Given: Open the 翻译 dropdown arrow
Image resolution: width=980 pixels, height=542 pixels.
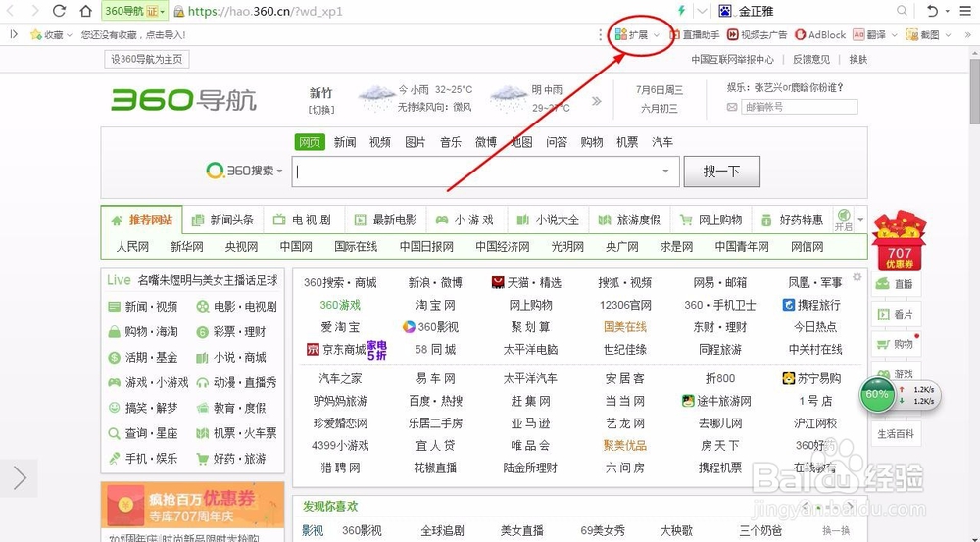Looking at the screenshot, I should pos(894,35).
